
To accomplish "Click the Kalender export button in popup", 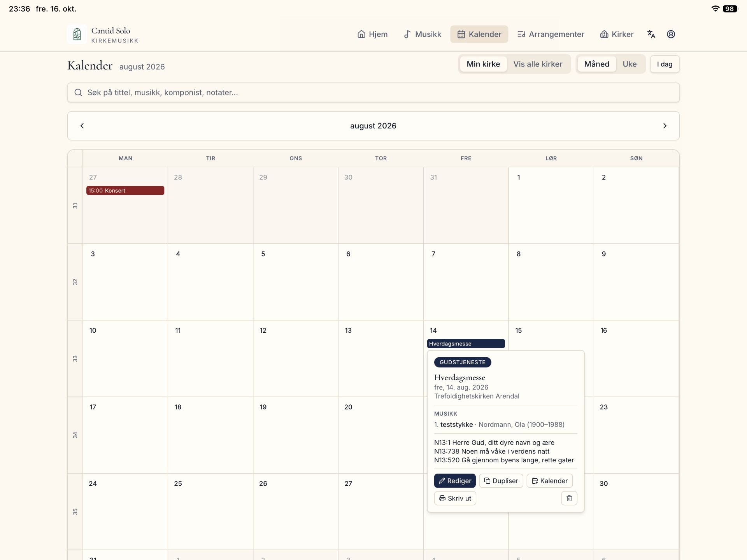I will tap(549, 481).
